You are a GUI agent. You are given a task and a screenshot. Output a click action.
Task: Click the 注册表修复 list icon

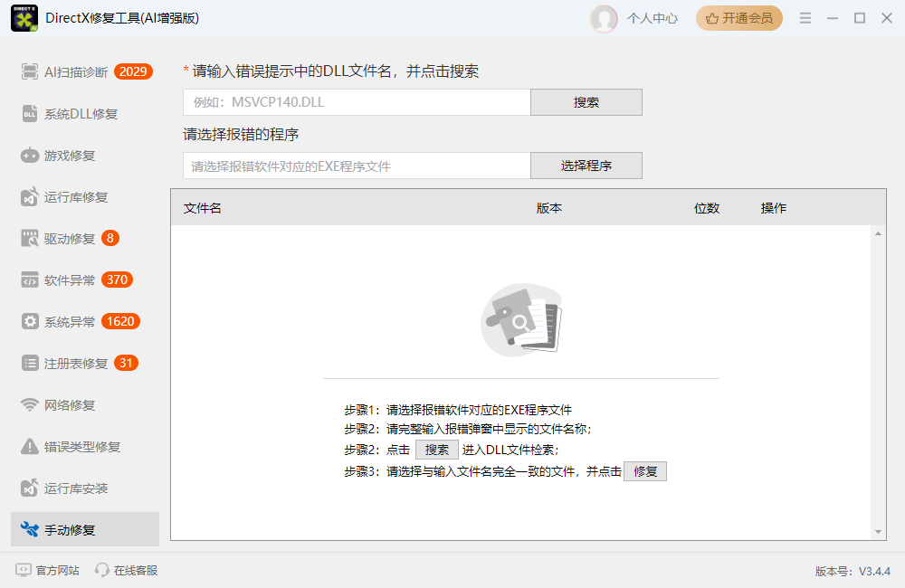click(x=30, y=364)
